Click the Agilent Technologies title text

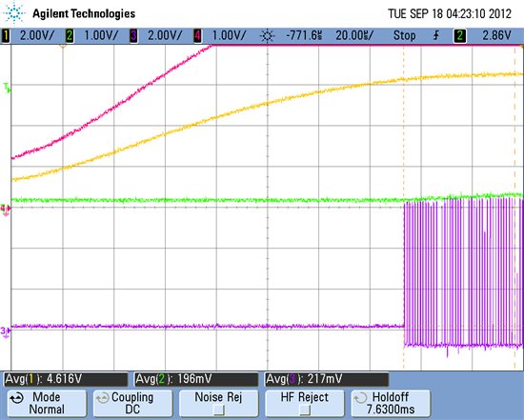84,13
